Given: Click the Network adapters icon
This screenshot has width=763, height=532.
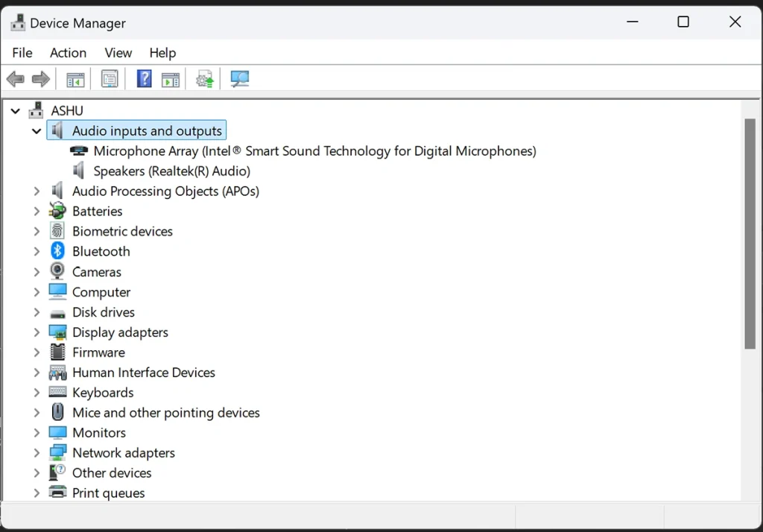Looking at the screenshot, I should 57,453.
